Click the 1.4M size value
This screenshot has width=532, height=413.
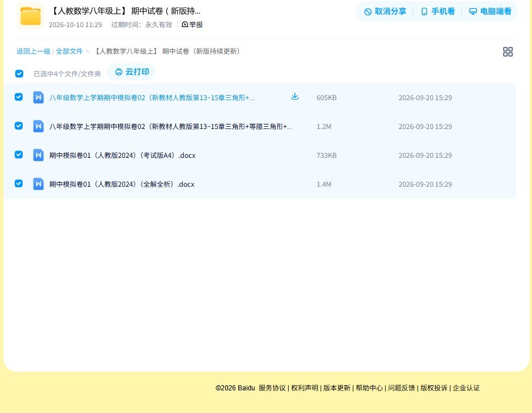324,184
